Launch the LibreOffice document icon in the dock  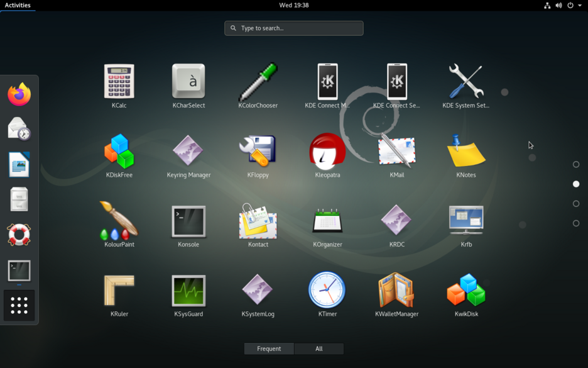(x=19, y=164)
